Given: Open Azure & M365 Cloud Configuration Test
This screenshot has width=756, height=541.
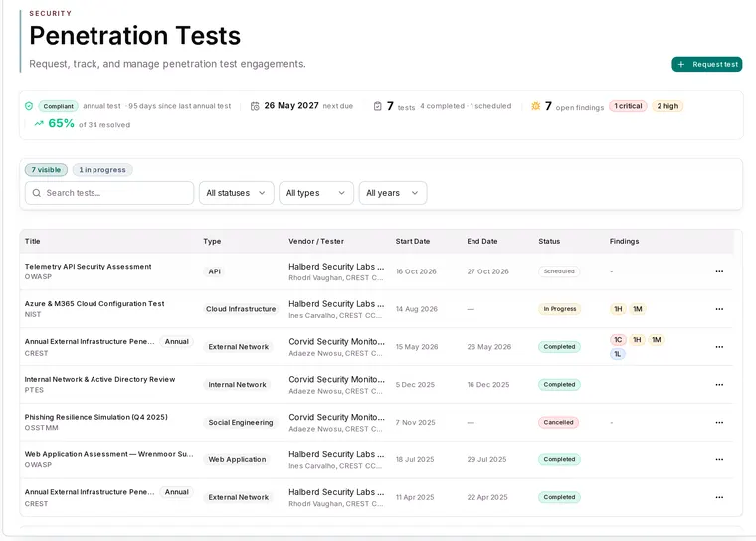Looking at the screenshot, I should click(x=94, y=303).
